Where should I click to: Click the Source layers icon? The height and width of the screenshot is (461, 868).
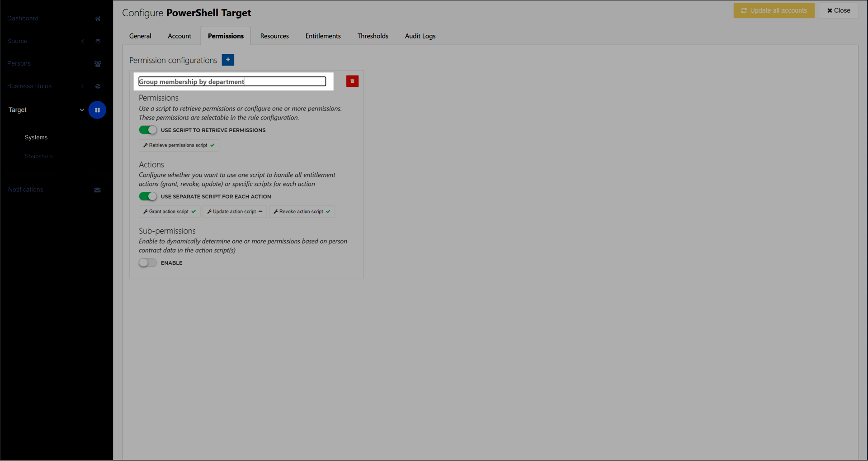pyautogui.click(x=98, y=41)
